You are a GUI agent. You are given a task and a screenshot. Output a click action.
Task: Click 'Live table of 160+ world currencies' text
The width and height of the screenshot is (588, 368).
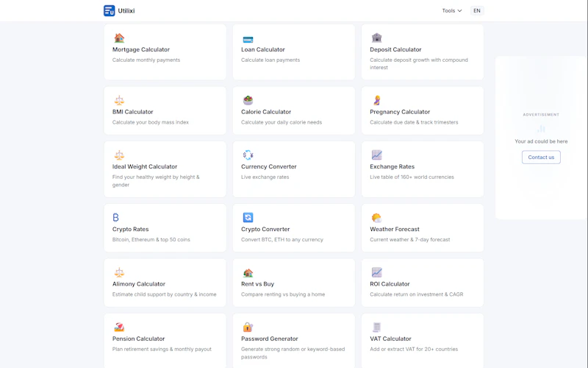[412, 177]
